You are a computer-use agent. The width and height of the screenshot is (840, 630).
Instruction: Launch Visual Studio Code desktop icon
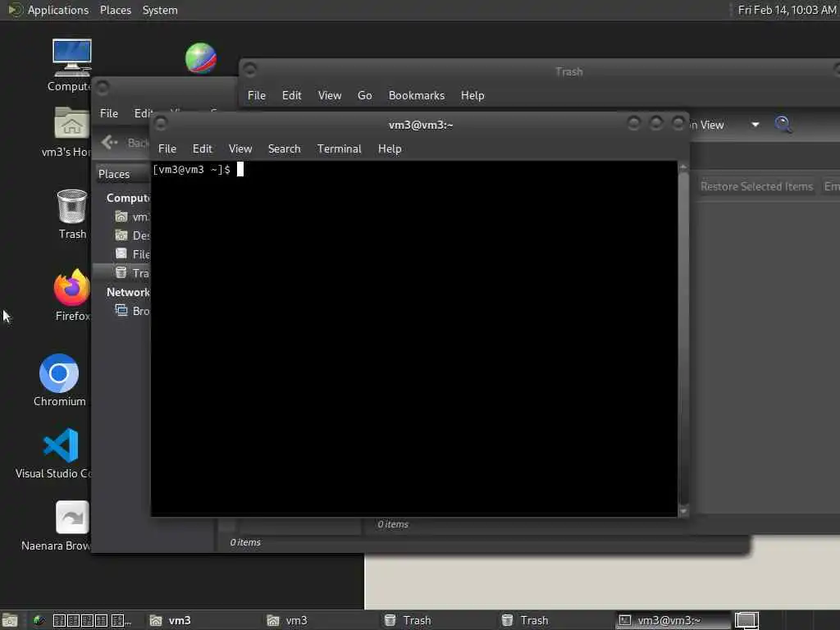[x=60, y=453]
